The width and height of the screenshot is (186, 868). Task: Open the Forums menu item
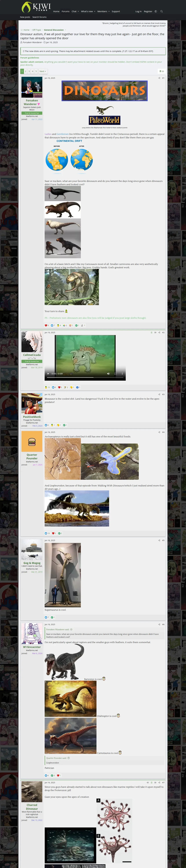[x=65, y=11]
